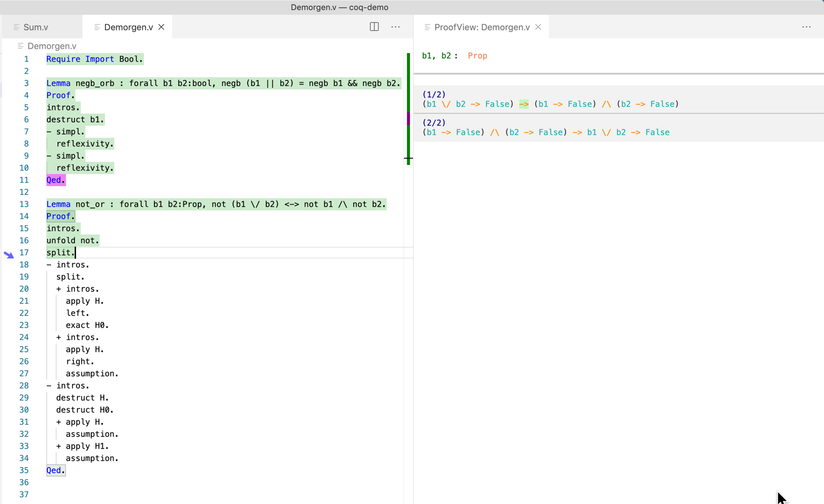Click the Lemma not_or statement line
This screenshot has height=504, width=824.
point(216,204)
